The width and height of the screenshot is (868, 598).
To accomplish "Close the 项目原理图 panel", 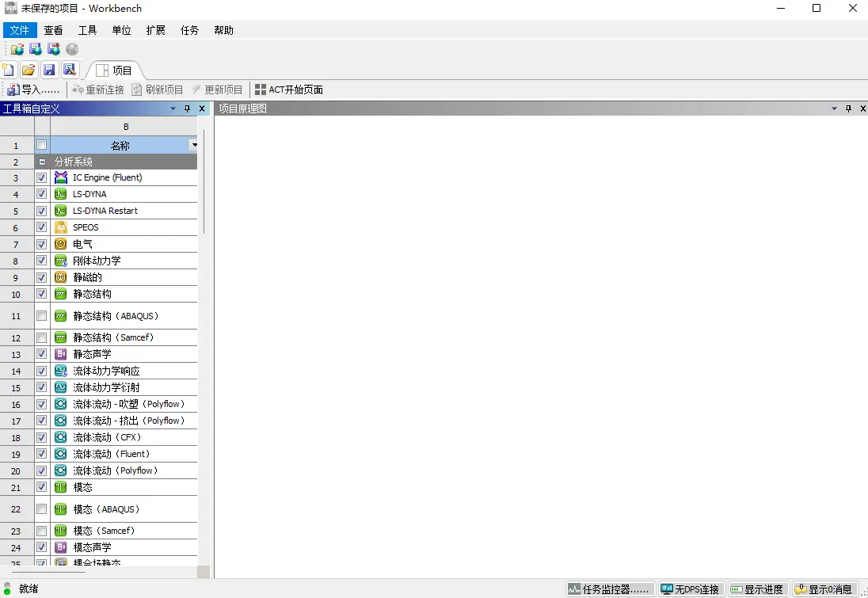I will point(863,109).
